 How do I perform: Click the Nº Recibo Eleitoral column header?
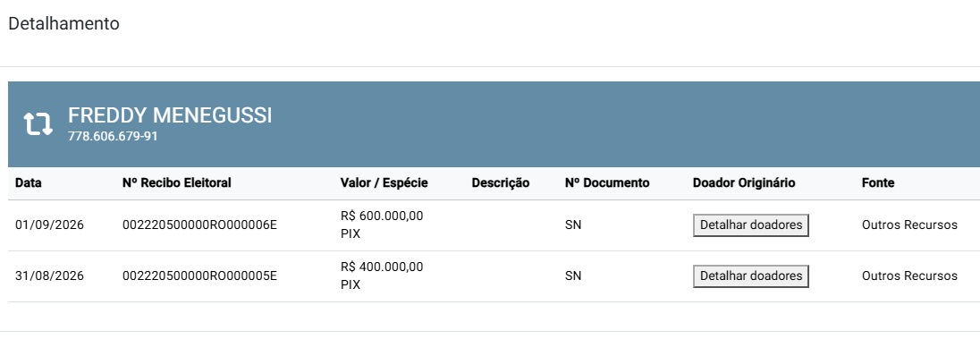tap(177, 183)
